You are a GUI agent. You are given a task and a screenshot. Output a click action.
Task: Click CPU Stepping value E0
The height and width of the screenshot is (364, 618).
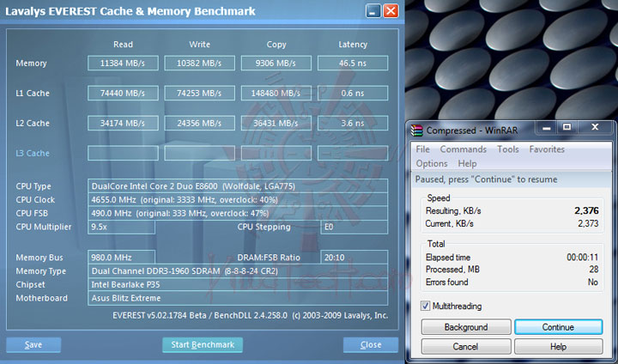click(354, 227)
